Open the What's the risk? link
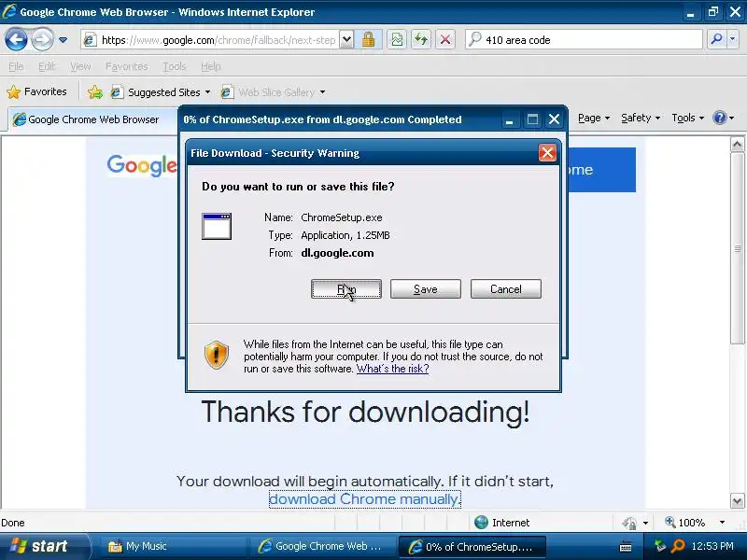 392,369
